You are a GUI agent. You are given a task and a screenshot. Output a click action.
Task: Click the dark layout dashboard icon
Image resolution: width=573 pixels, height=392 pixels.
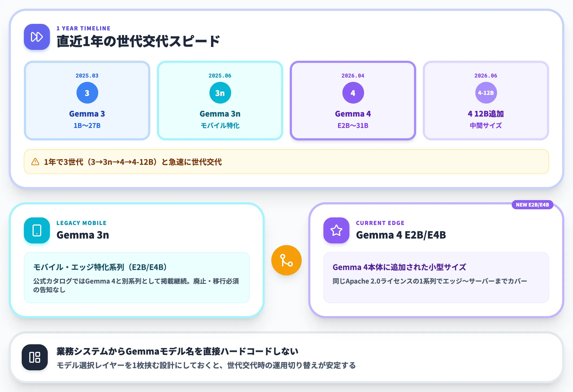pos(35,357)
